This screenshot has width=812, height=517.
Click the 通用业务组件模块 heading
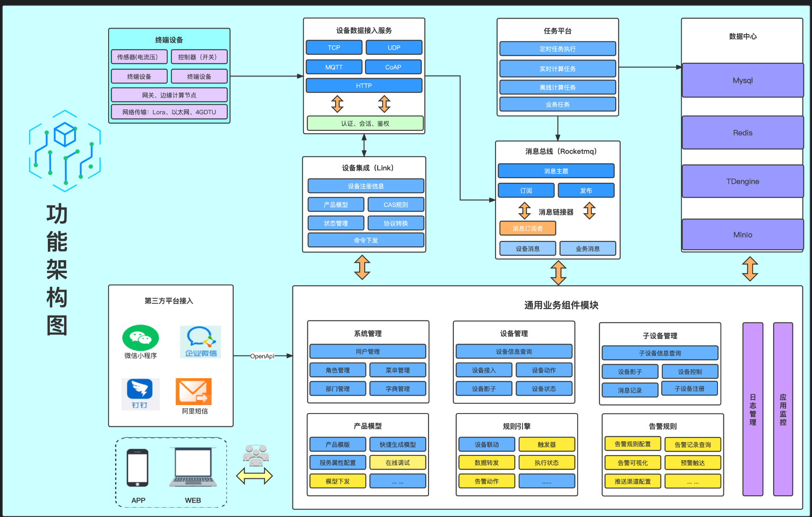pos(561,305)
